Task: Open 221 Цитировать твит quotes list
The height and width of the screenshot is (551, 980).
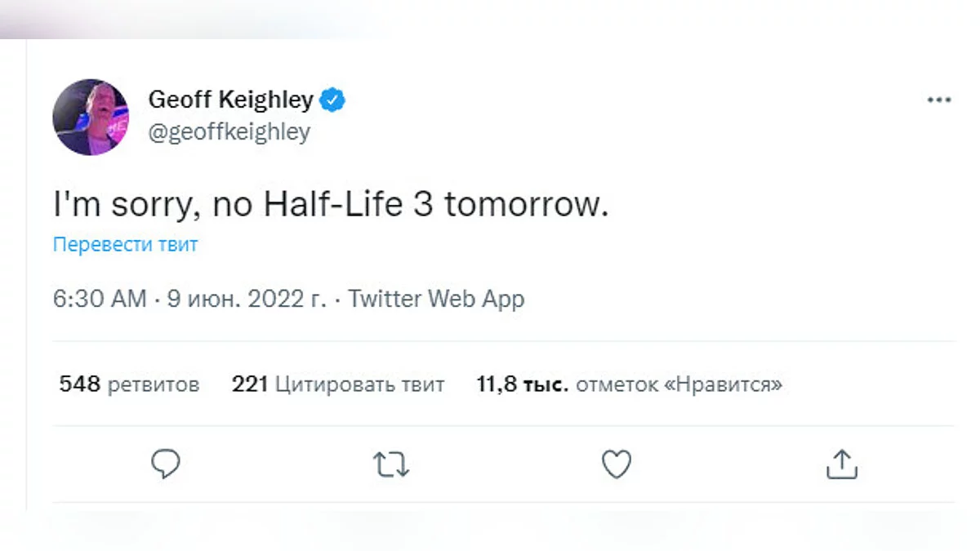Action: (338, 384)
